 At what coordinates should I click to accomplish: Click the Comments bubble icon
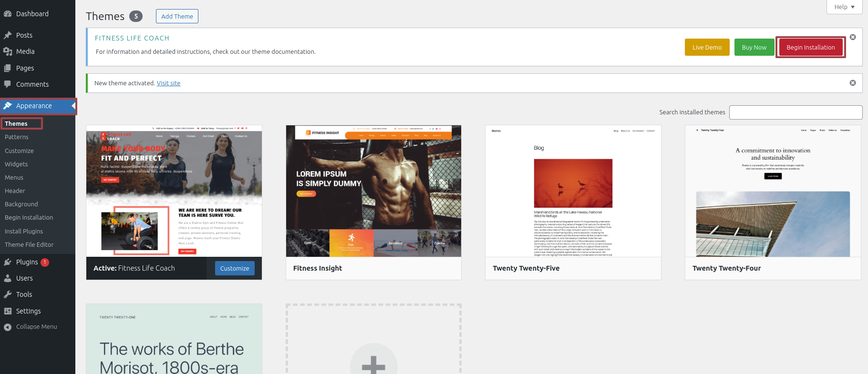point(8,84)
